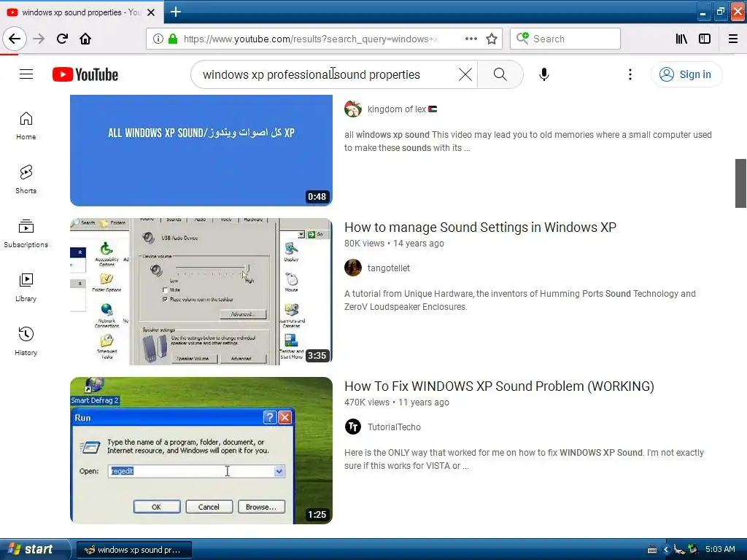The image size is (747, 560).
Task: Click '80K views' text under Sound Settings video
Action: [365, 244]
